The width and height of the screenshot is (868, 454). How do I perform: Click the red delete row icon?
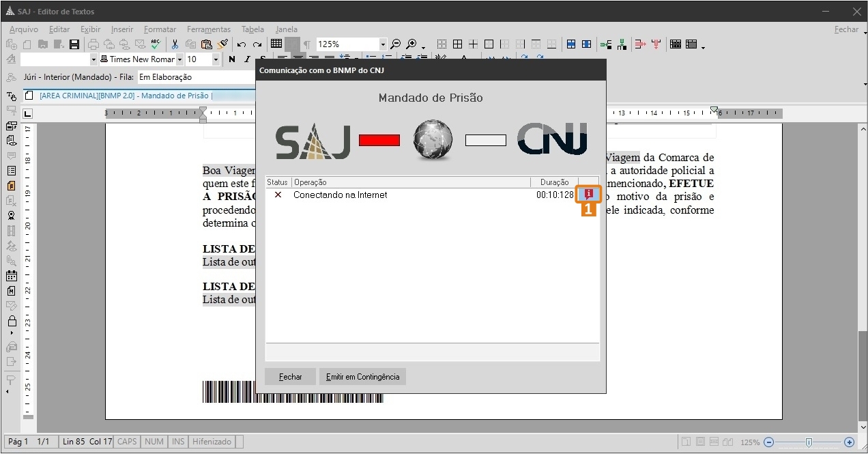point(641,44)
